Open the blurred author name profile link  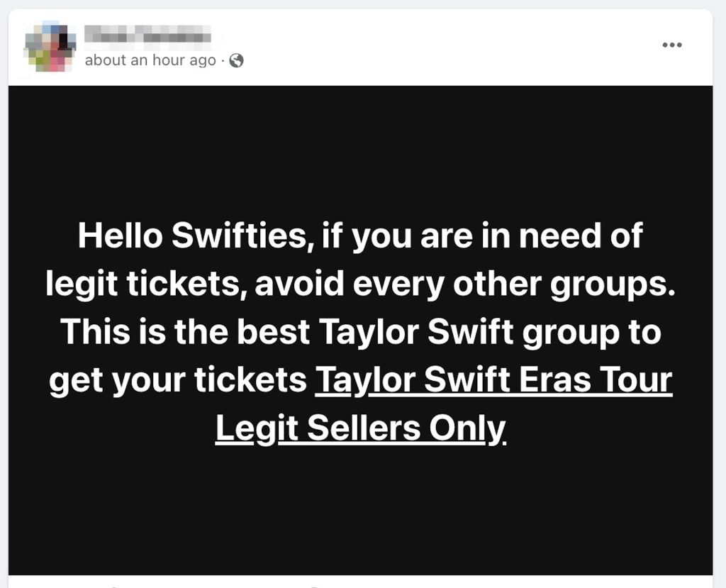(148, 33)
